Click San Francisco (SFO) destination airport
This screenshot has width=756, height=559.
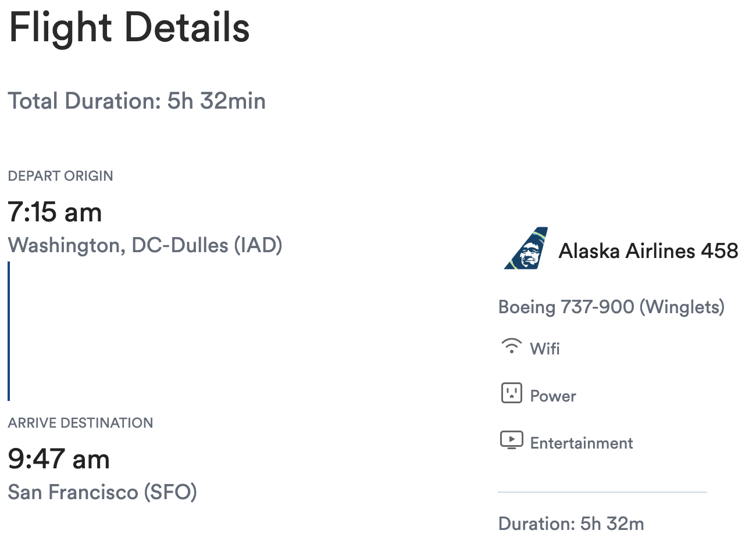(102, 492)
